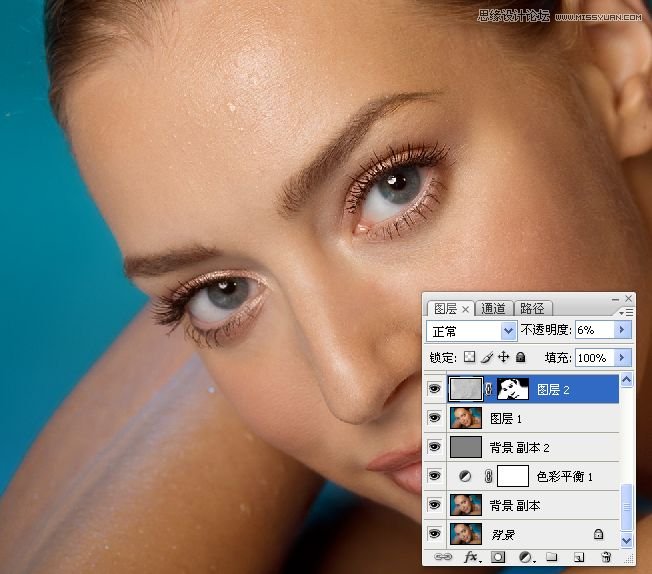Select the 图层 2 layer name
652x574 pixels.
click(x=553, y=390)
